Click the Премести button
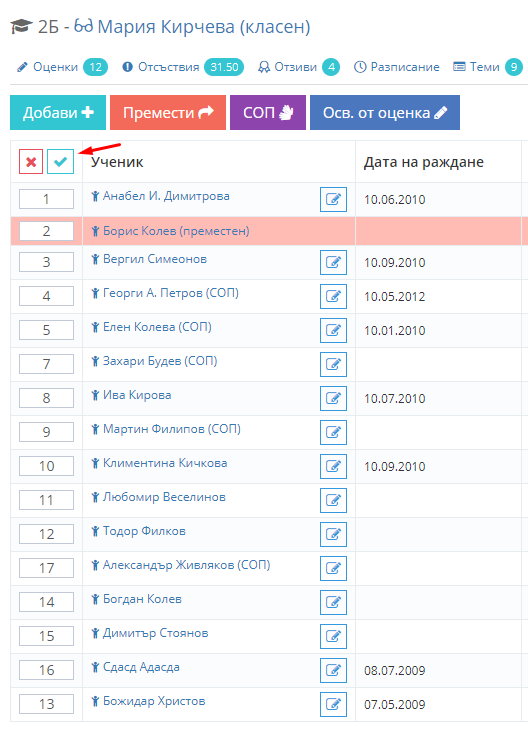Screen dimensions: 528x730 point(168,112)
